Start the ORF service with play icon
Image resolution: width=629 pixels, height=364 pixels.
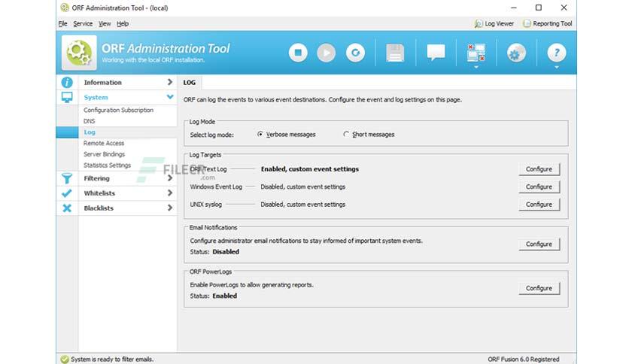pyautogui.click(x=326, y=53)
